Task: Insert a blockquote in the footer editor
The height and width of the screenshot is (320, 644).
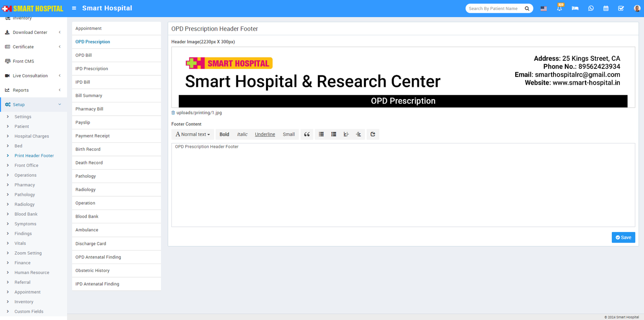Action: coord(307,135)
